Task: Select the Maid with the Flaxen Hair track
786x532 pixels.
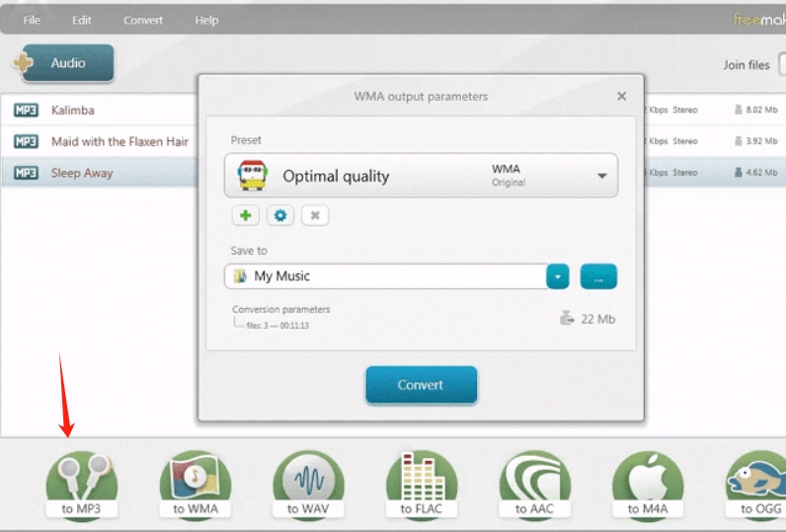Action: click(x=119, y=142)
